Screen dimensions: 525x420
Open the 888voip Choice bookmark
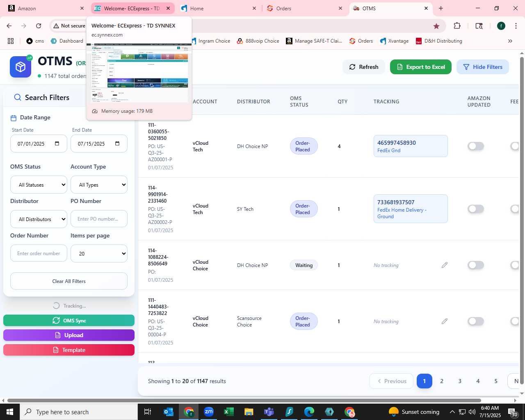tap(258, 41)
